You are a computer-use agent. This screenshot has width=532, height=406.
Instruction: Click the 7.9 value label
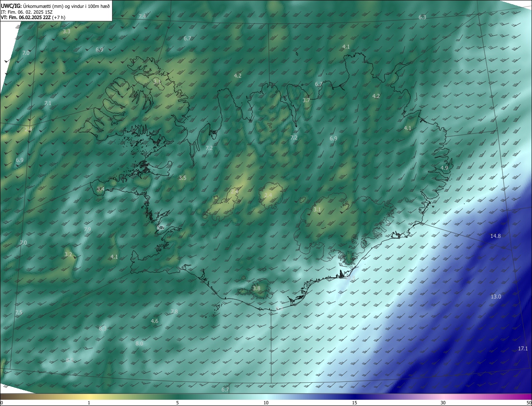87,229
